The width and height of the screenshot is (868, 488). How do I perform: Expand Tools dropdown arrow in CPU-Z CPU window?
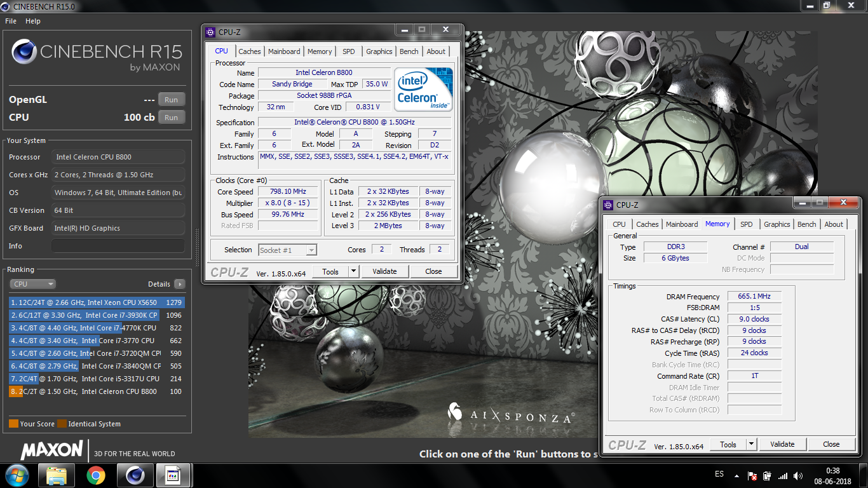353,271
